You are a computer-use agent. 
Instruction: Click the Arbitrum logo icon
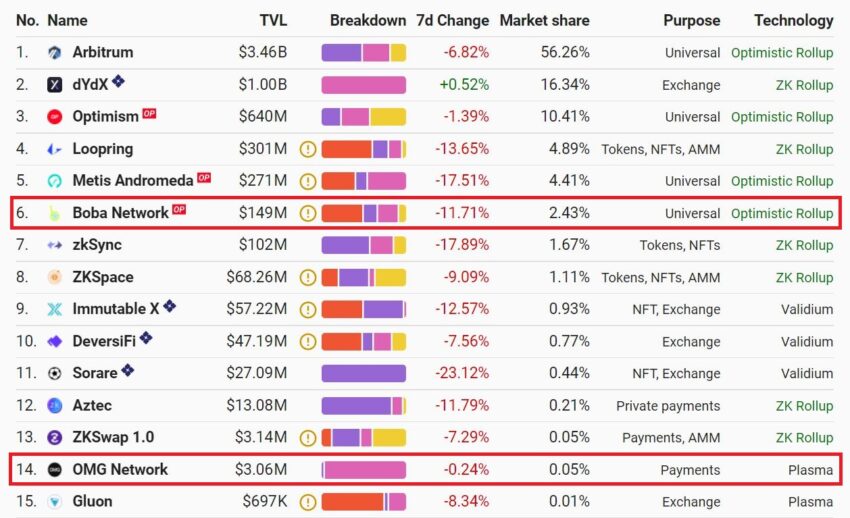click(x=54, y=53)
